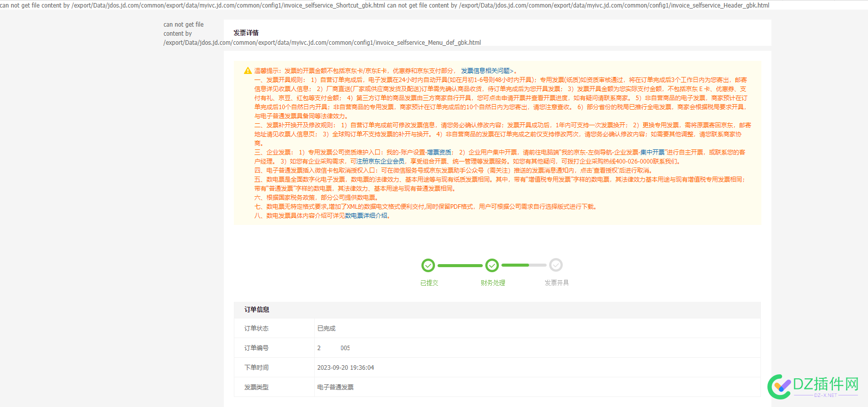Click the invoice_selfservice_Header_gbk.html error message
868x407 pixels.
click(578, 6)
